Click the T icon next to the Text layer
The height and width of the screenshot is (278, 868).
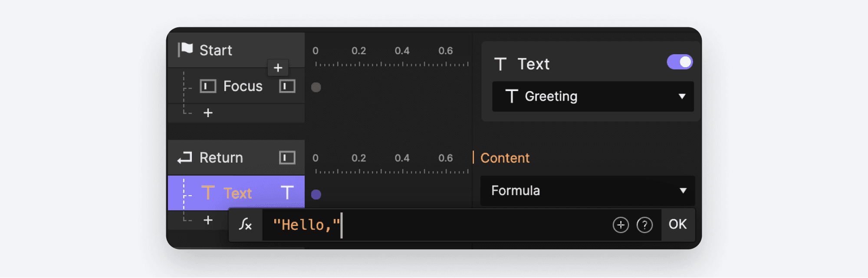[x=208, y=193]
